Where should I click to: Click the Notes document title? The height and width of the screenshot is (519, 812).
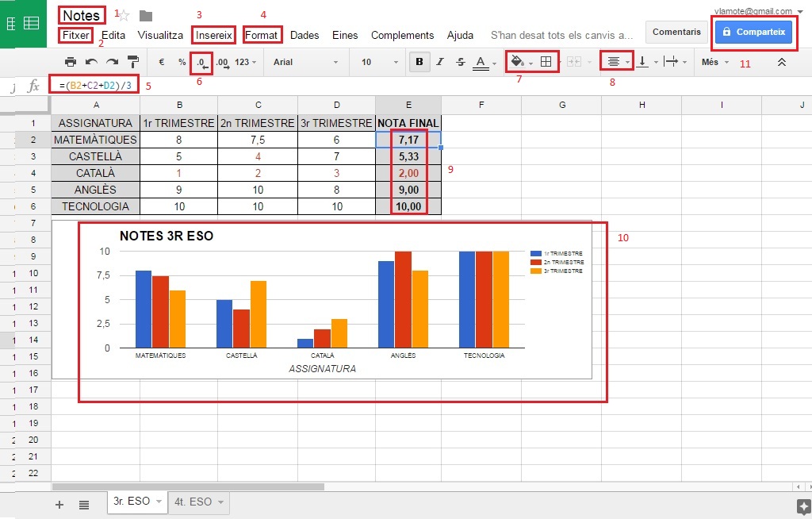pyautogui.click(x=82, y=16)
